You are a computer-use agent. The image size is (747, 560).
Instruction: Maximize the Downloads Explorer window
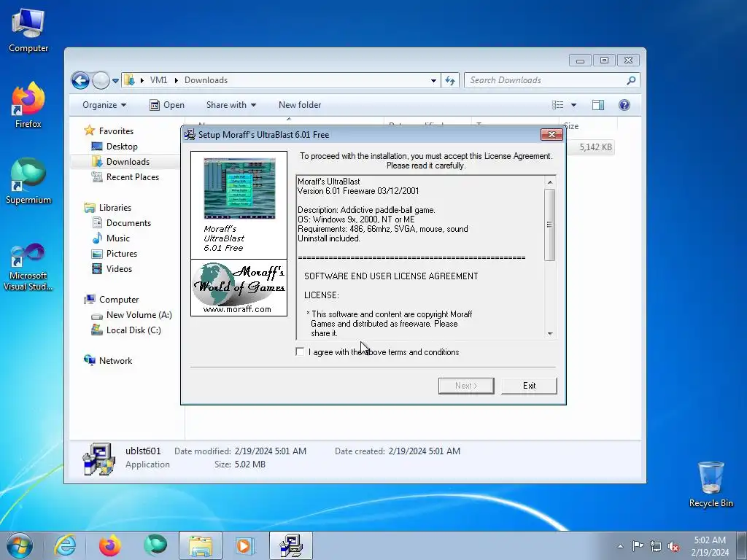(604, 61)
